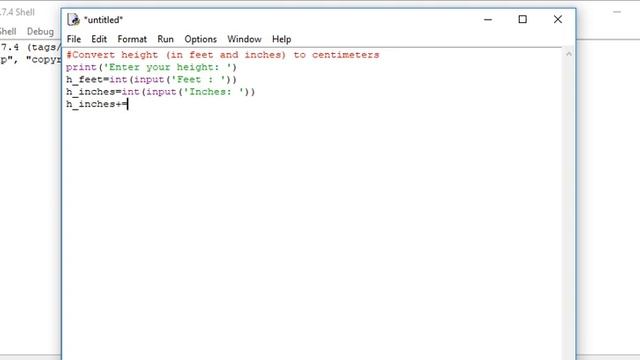Place cursor at end of 'h_inches+=' line
The width and height of the screenshot is (640, 360).
[x=128, y=104]
